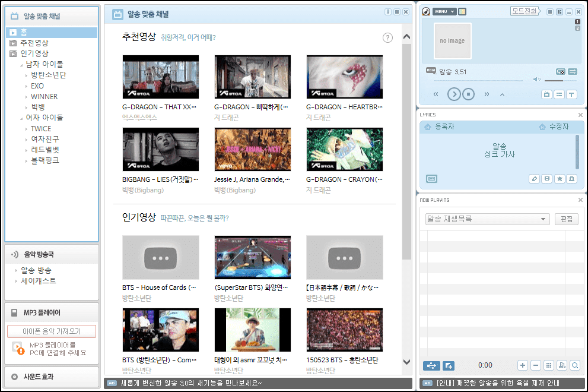Viewport: 588px width, 392px height.
Task: Click the grid select icon in playlist toolbar
Action: tap(549, 365)
